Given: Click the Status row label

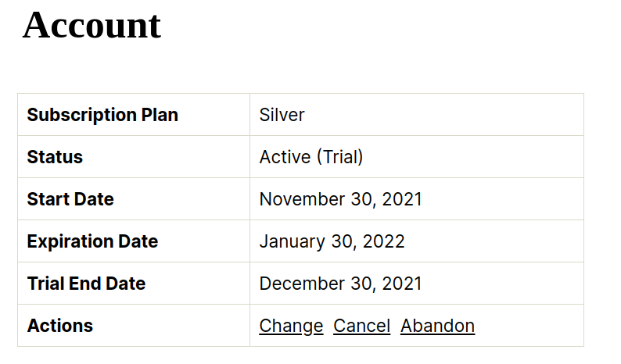Looking at the screenshot, I should tap(55, 157).
